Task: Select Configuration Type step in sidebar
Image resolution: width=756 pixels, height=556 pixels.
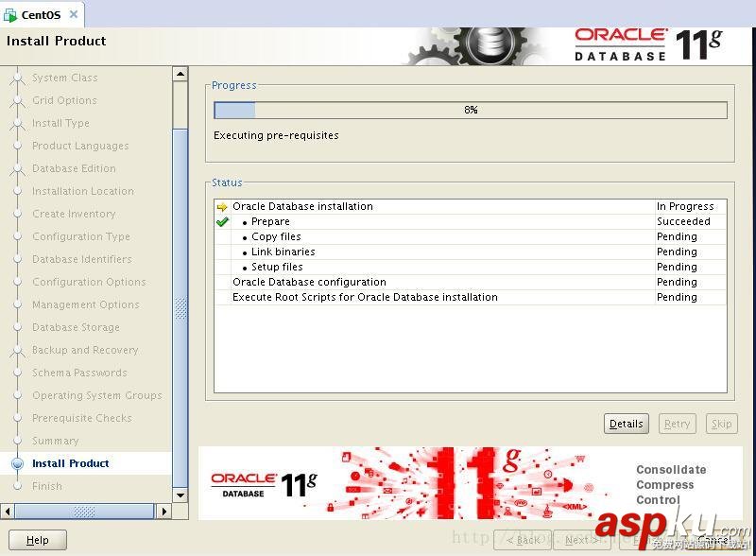Action: coord(81,236)
